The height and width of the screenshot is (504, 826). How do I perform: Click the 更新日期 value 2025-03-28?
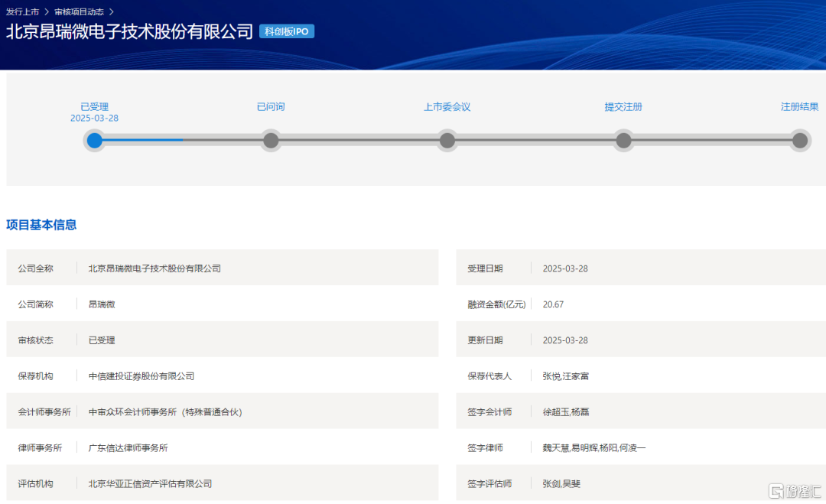click(x=565, y=340)
